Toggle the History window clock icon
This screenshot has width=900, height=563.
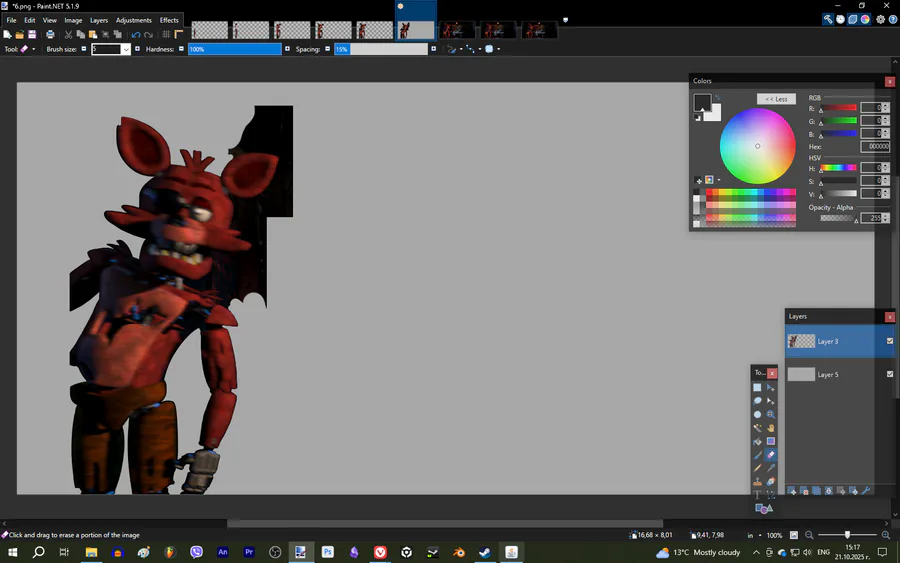point(840,20)
